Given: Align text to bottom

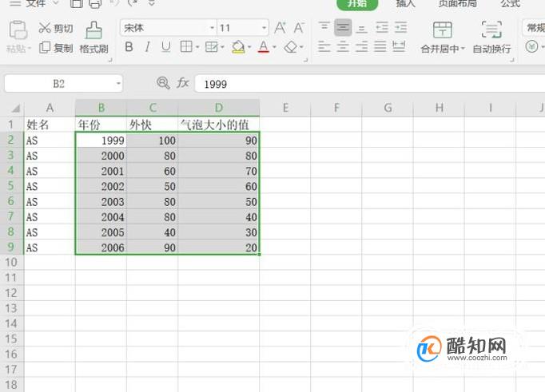Looking at the screenshot, I should pos(361,28).
